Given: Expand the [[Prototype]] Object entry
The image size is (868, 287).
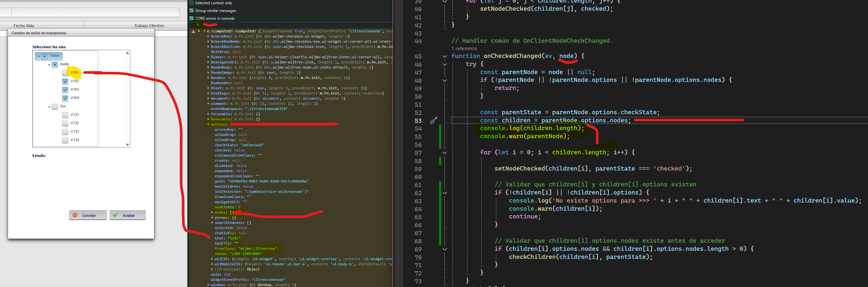Looking at the screenshot, I should click(x=212, y=269).
